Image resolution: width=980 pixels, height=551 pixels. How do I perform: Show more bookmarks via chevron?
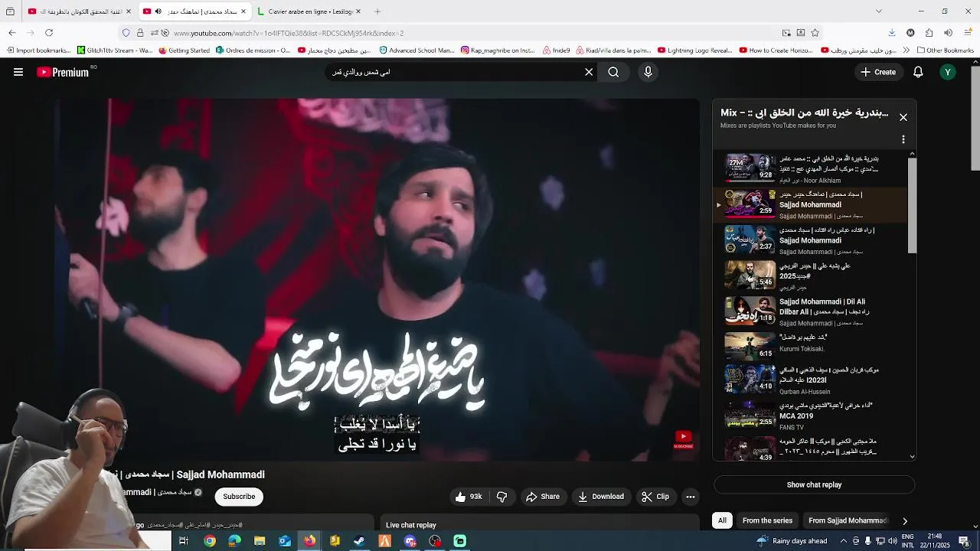pos(906,51)
